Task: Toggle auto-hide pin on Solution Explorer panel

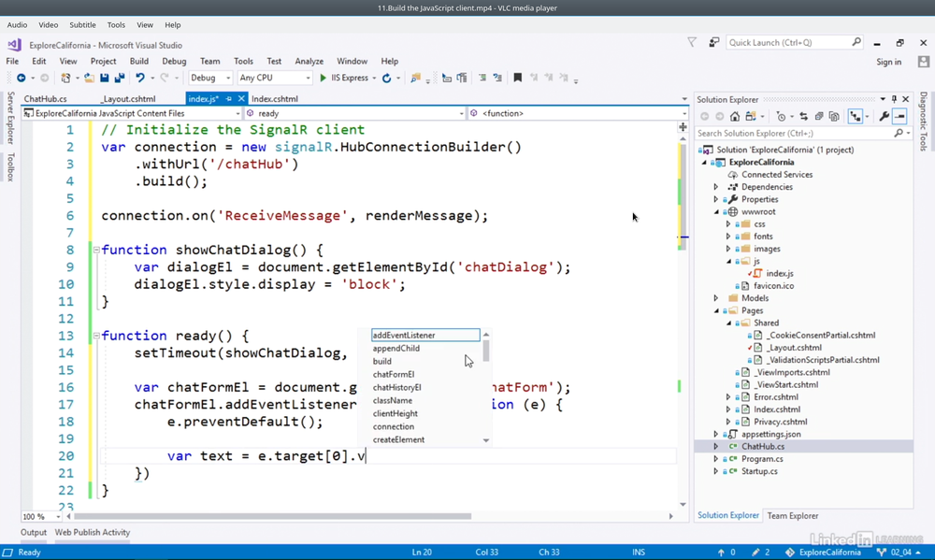Action: click(893, 99)
